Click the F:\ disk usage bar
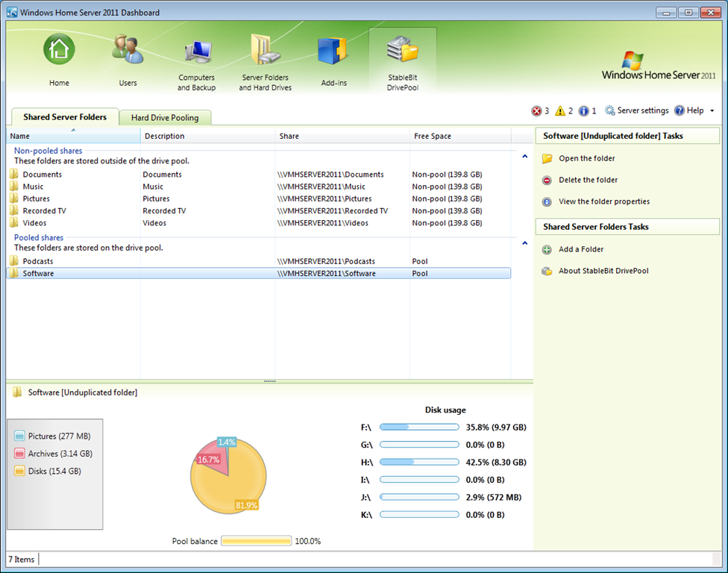 (419, 428)
